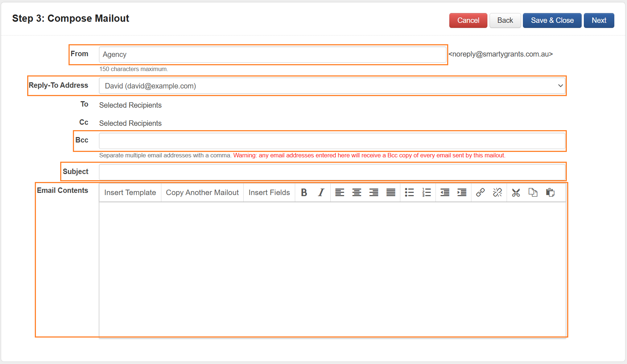Center align the email text

[x=356, y=193]
